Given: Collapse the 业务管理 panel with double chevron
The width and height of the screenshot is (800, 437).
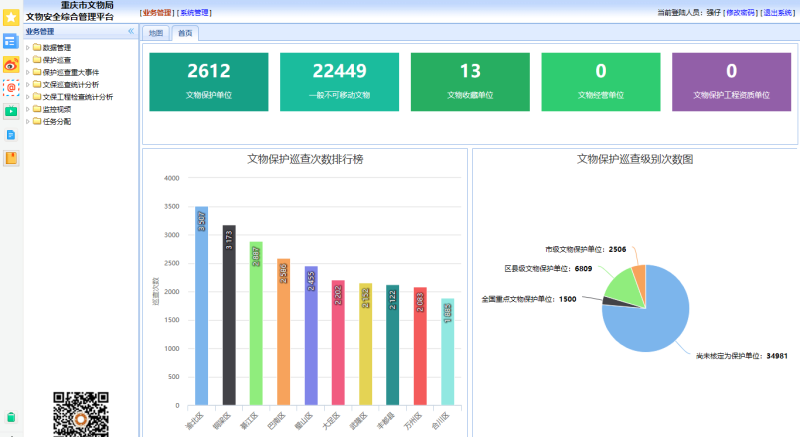Looking at the screenshot, I should (131, 32).
